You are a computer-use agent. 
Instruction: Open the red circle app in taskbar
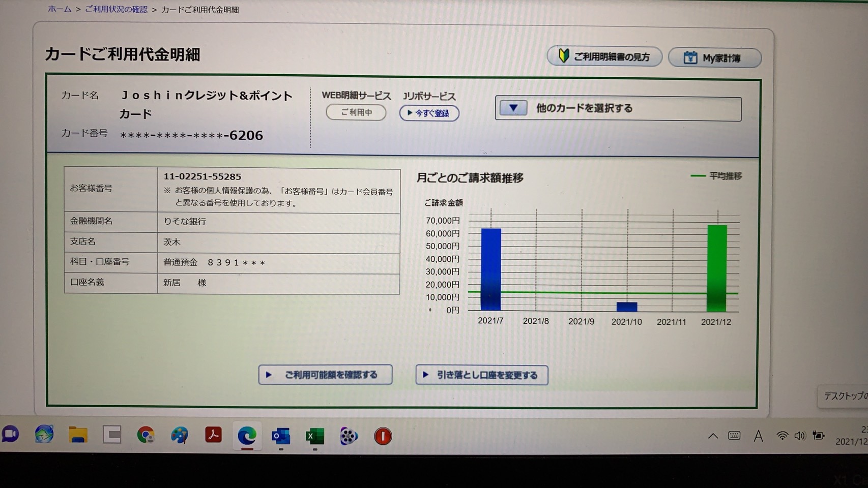[383, 436]
